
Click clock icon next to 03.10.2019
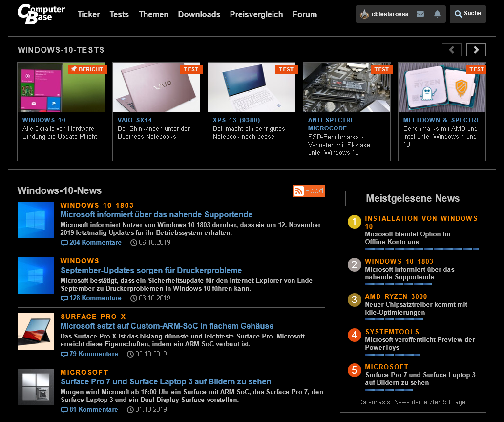click(x=134, y=298)
